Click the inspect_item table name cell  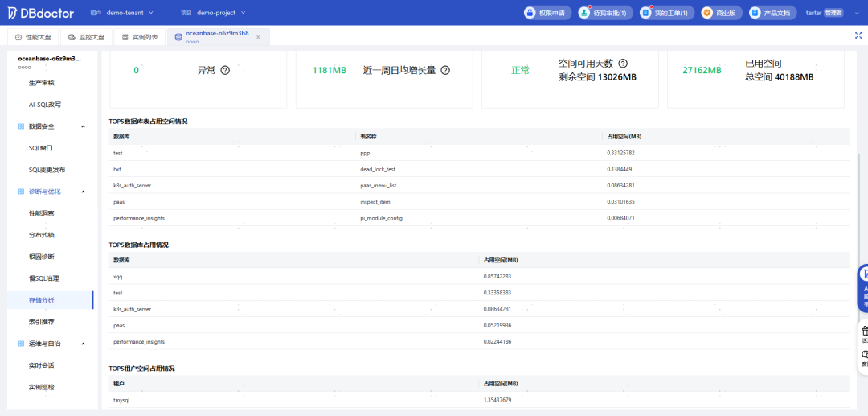coord(375,202)
